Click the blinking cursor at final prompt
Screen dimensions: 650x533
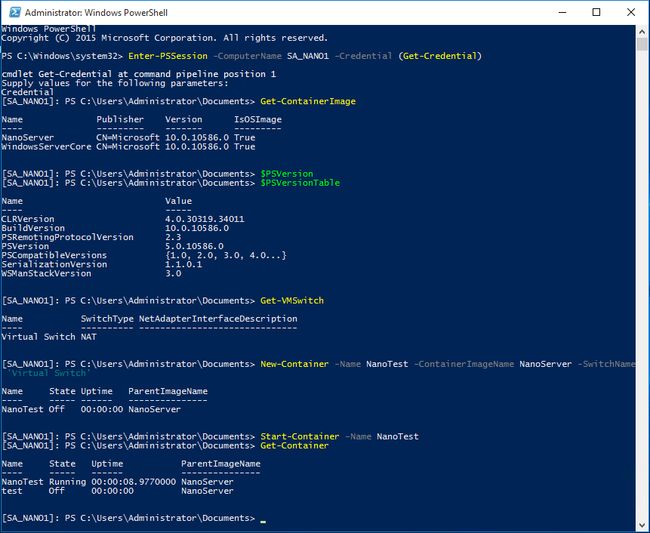[x=263, y=522]
